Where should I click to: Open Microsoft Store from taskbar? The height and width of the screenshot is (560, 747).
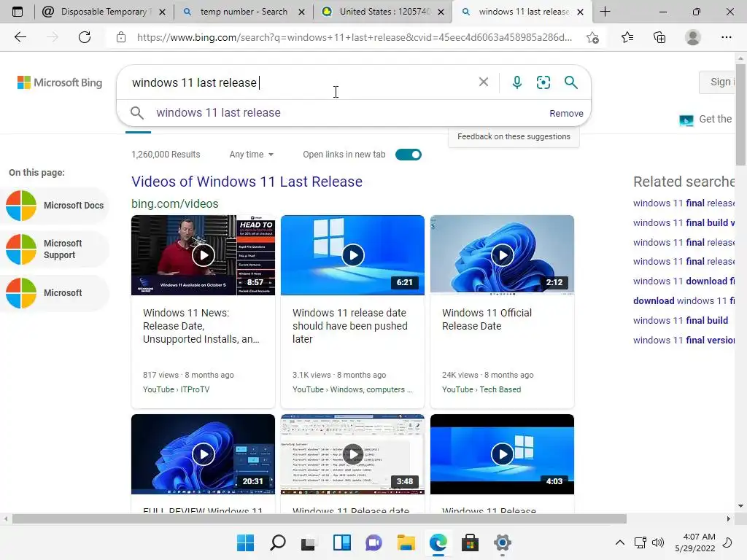tap(470, 542)
